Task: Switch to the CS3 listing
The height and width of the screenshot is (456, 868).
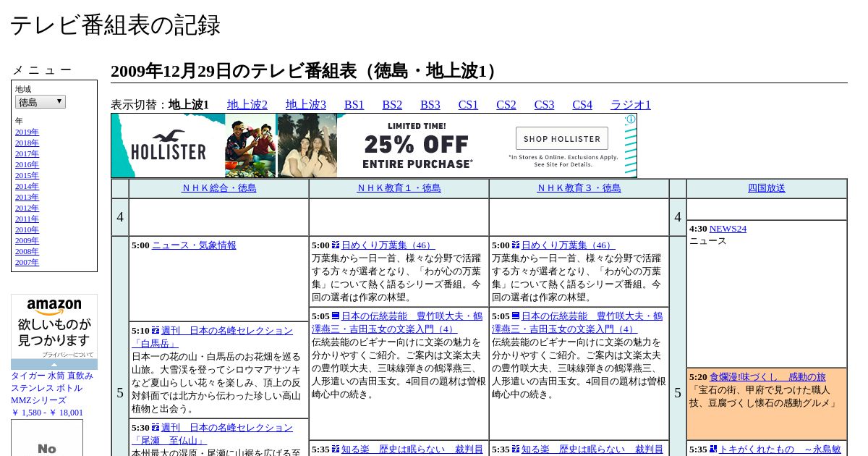Action: click(544, 105)
